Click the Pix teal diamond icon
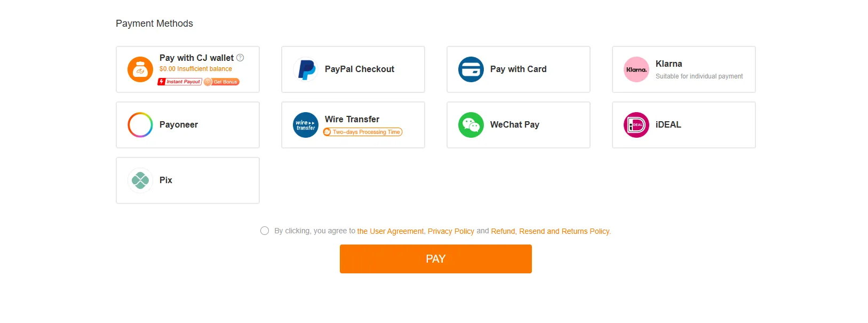Screen dimensions: 868x323 coord(140,180)
